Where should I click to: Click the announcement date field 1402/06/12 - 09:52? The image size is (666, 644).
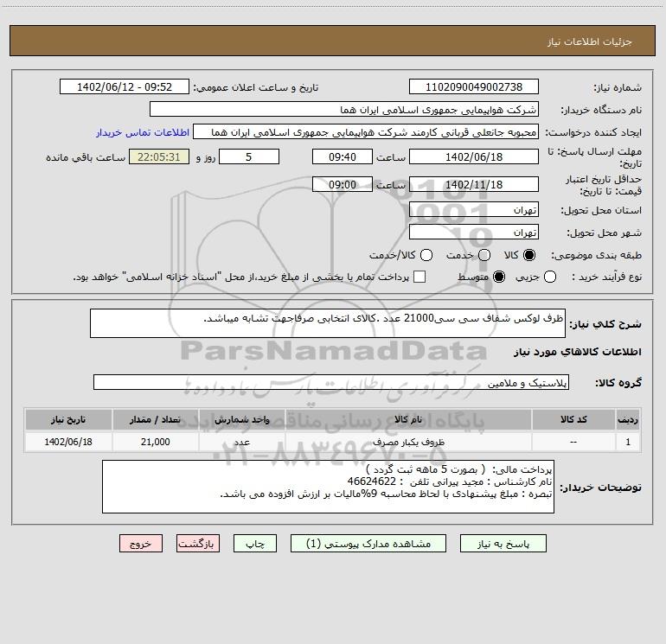125,86
